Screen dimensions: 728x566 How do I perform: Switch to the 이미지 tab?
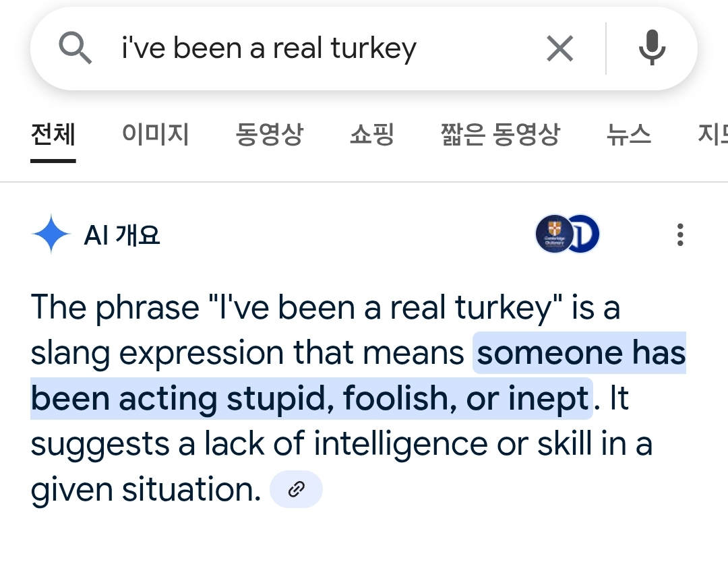(x=155, y=134)
